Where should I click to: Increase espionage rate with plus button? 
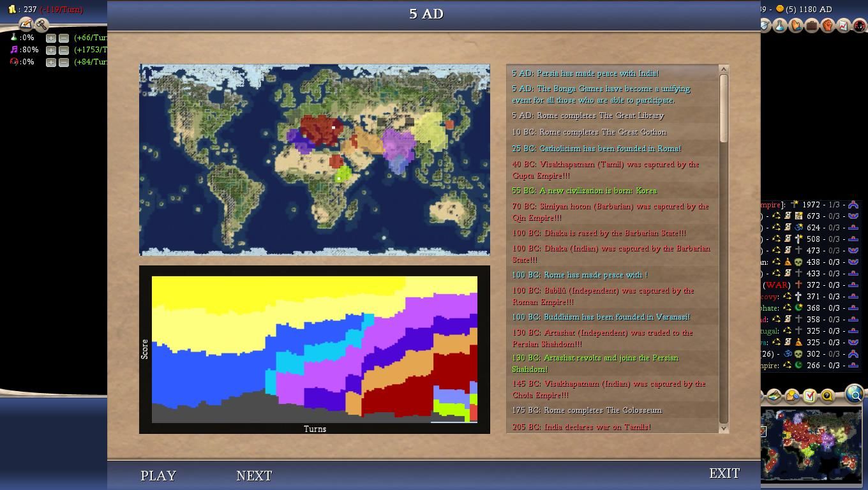pos(51,63)
